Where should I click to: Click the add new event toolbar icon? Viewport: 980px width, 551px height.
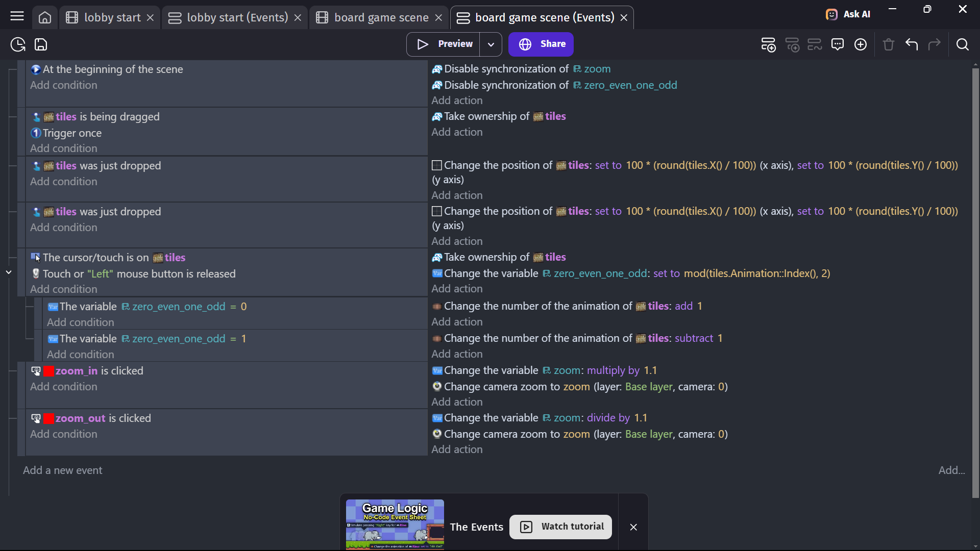pos(768,44)
